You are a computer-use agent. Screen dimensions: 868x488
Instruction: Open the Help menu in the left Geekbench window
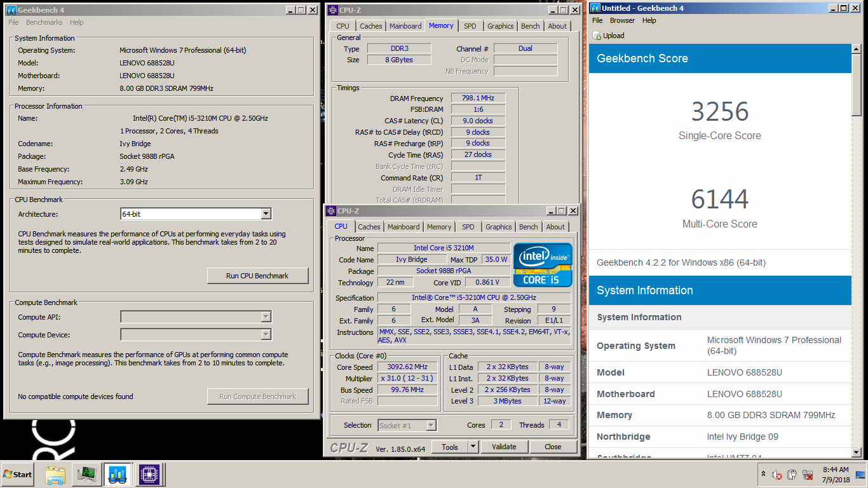pos(77,22)
